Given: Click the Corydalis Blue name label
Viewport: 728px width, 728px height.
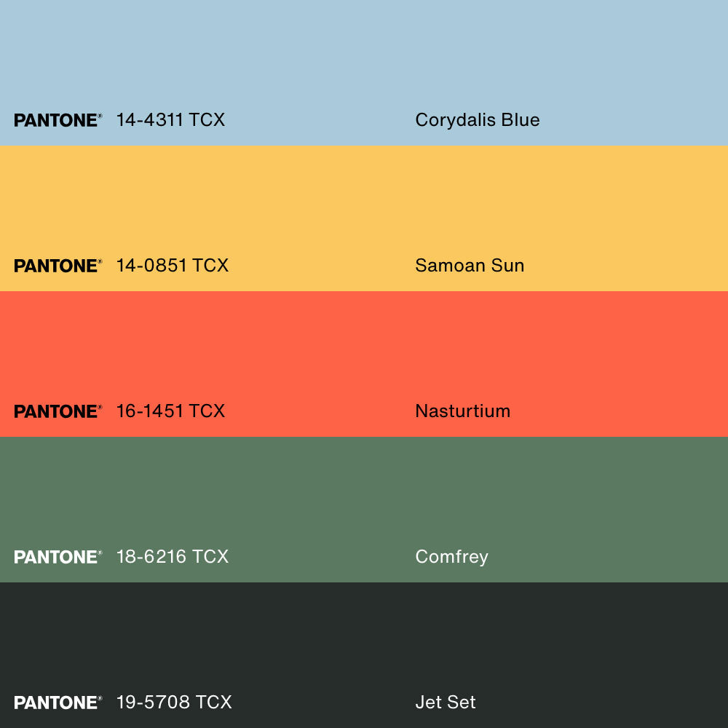Looking at the screenshot, I should [477, 120].
